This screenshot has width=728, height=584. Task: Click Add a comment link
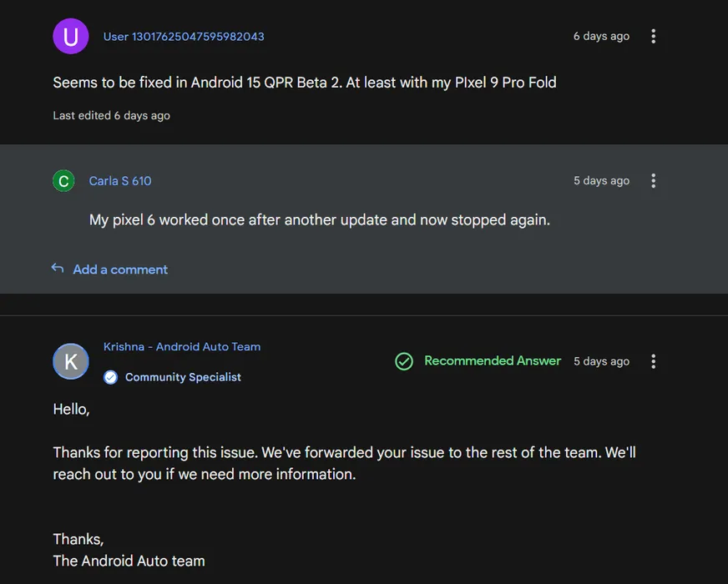click(x=120, y=269)
